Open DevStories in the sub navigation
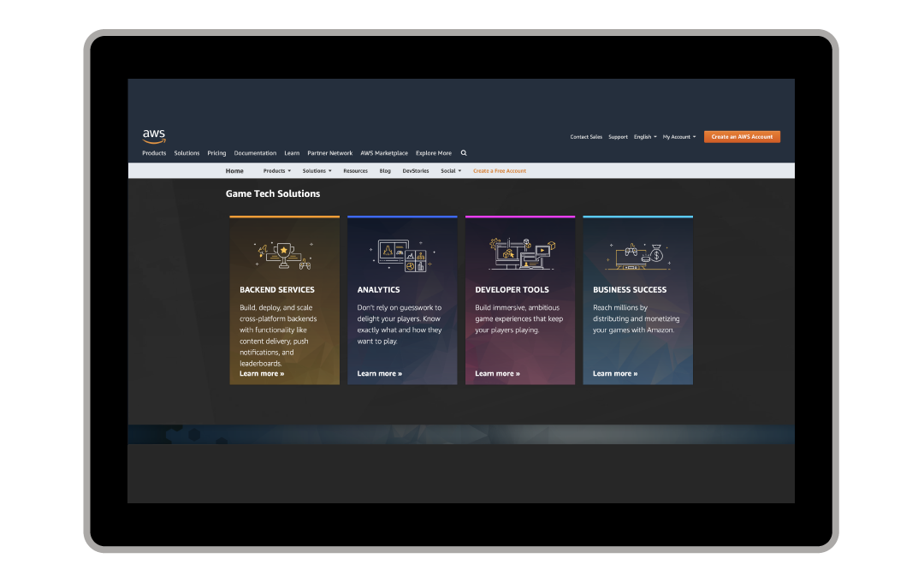The height and width of the screenshot is (582, 924). pos(416,171)
